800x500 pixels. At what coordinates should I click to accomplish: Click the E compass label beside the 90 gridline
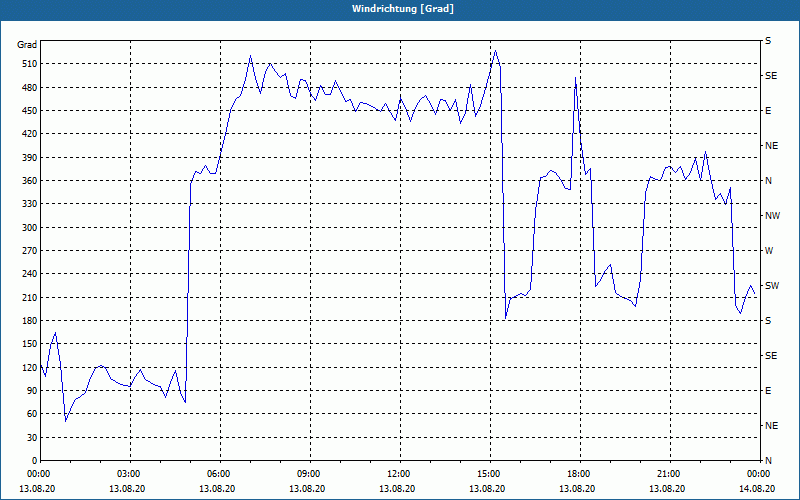tap(768, 391)
